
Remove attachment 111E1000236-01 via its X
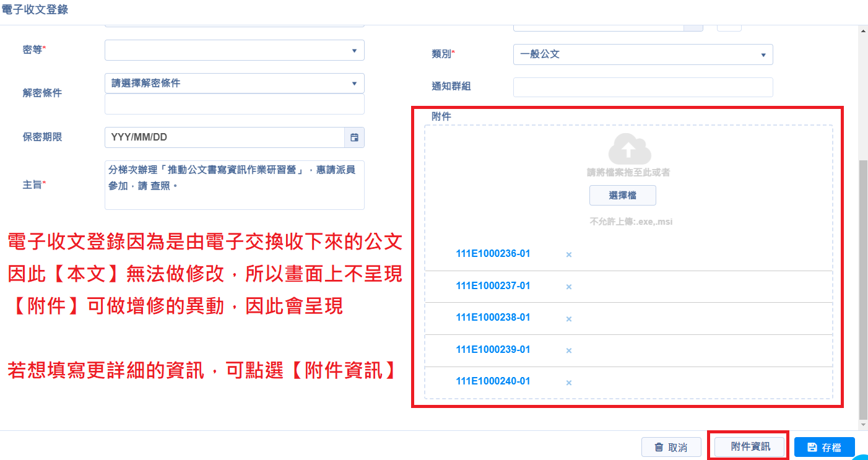(568, 254)
